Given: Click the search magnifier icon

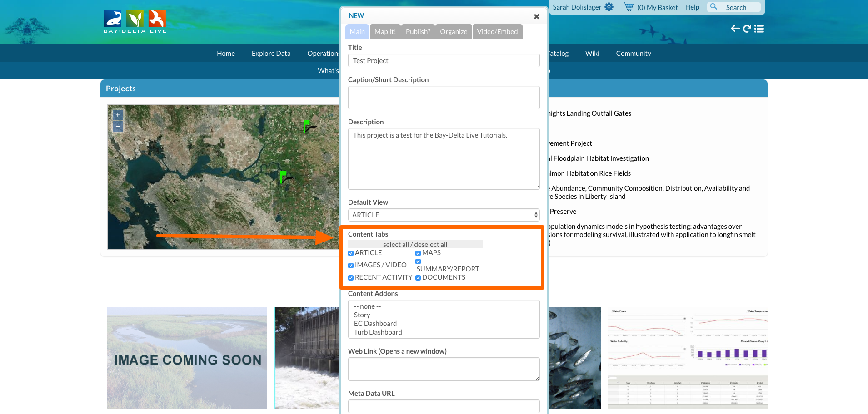Looking at the screenshot, I should click(x=713, y=7).
